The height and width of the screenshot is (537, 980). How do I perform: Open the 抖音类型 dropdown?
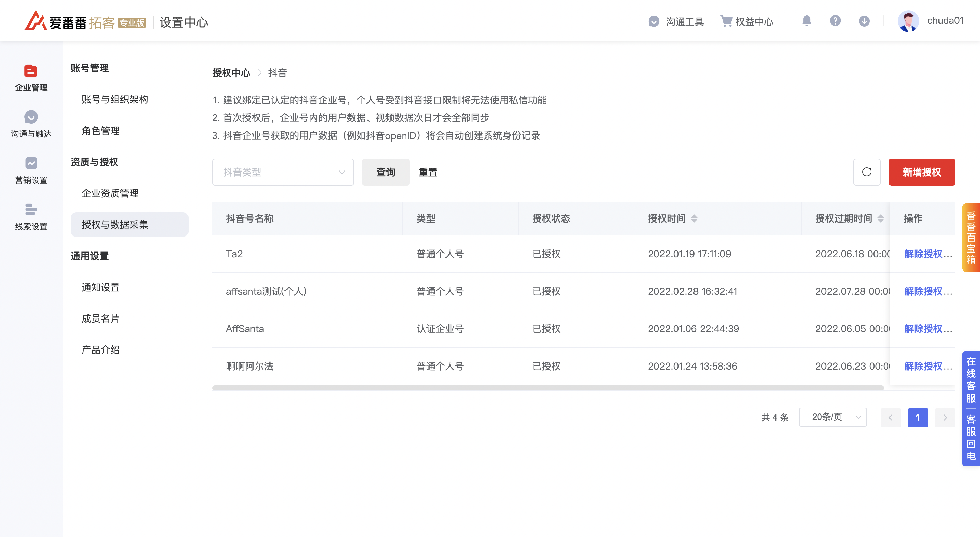pos(283,172)
